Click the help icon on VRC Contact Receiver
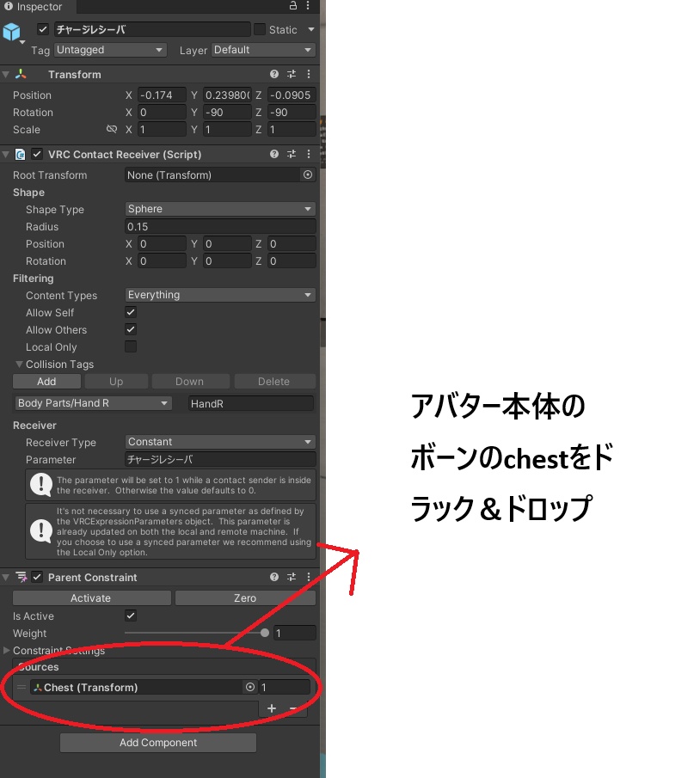 coord(273,153)
